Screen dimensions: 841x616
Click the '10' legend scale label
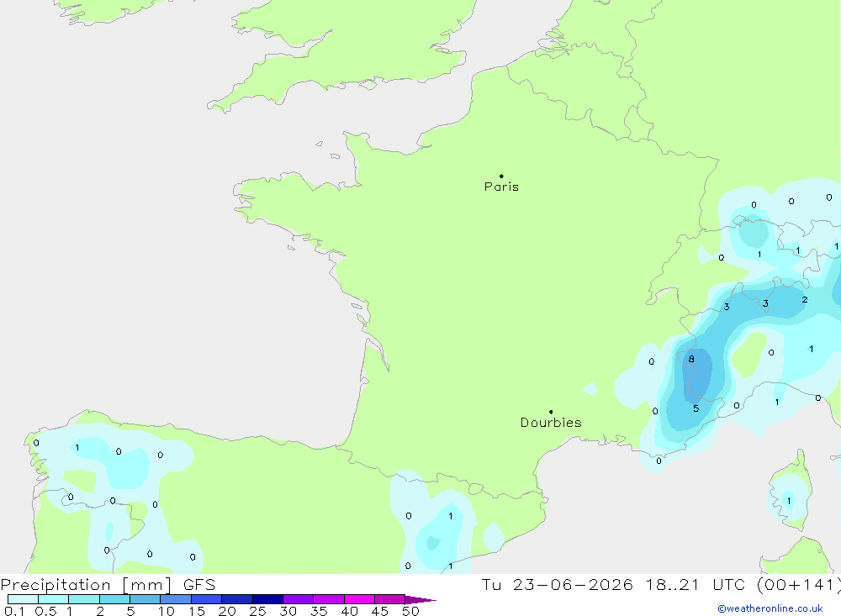(167, 611)
